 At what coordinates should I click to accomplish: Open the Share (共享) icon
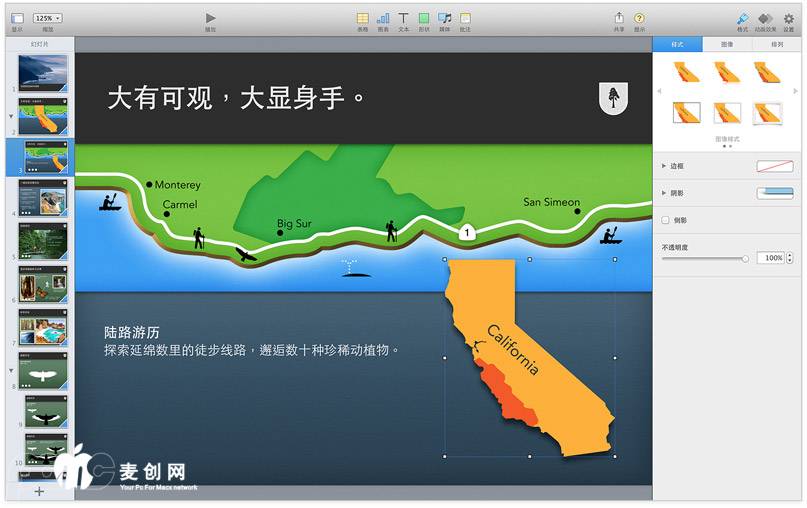[x=619, y=18]
